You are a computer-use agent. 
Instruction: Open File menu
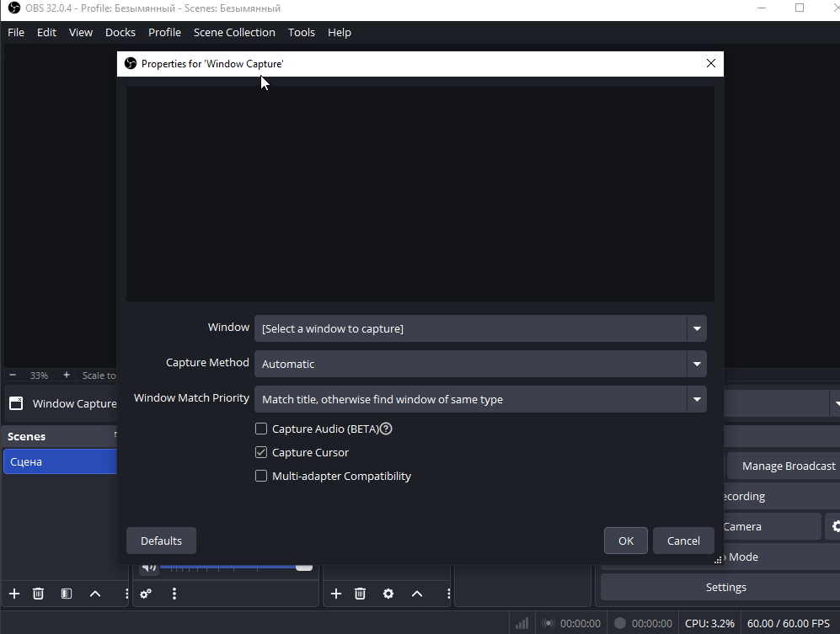pyautogui.click(x=16, y=32)
